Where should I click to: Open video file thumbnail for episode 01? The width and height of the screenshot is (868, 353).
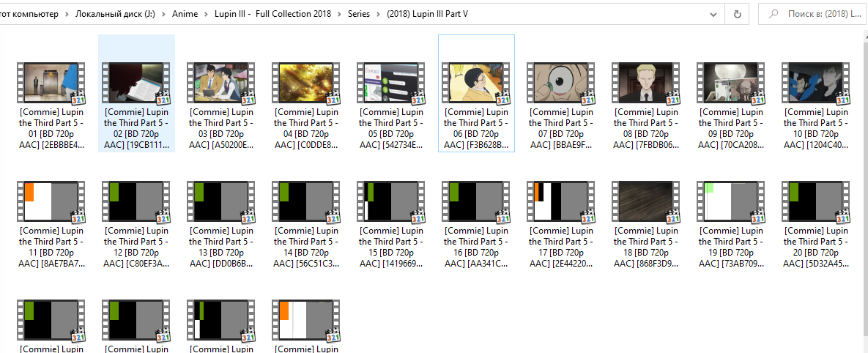pos(51,83)
